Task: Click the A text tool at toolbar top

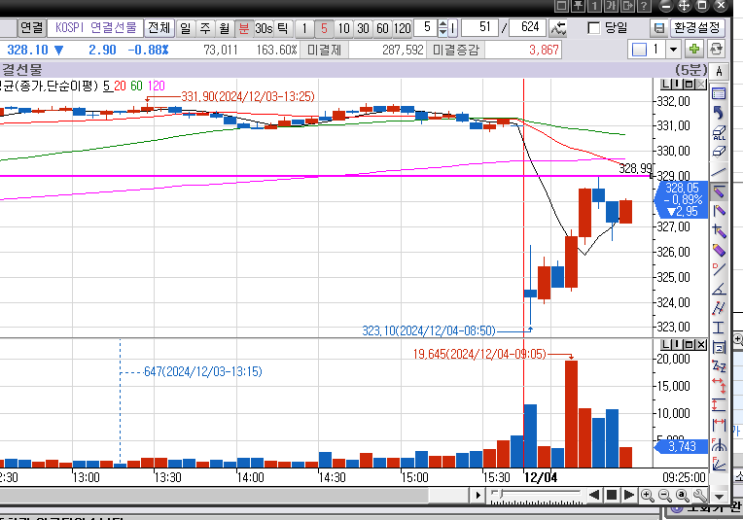Action: tap(719, 72)
